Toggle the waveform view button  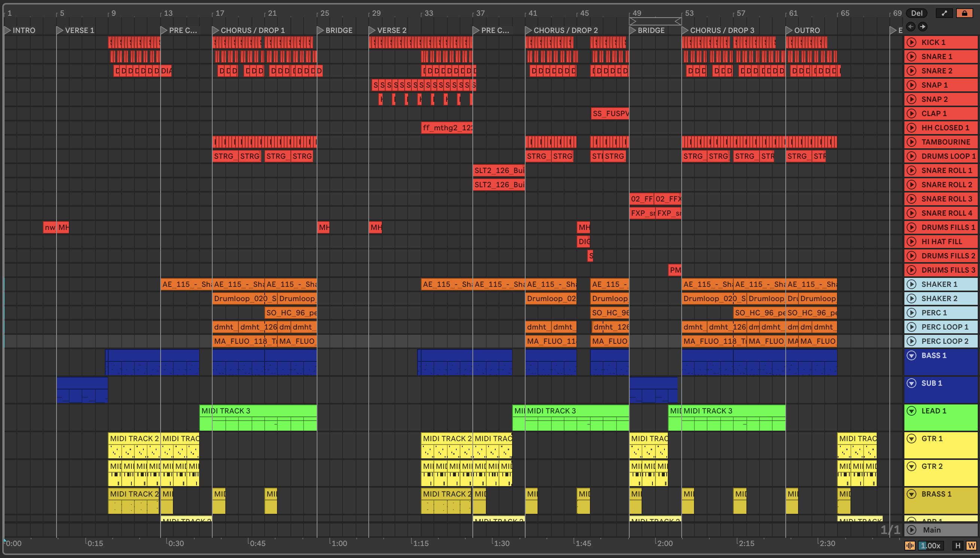coord(910,545)
